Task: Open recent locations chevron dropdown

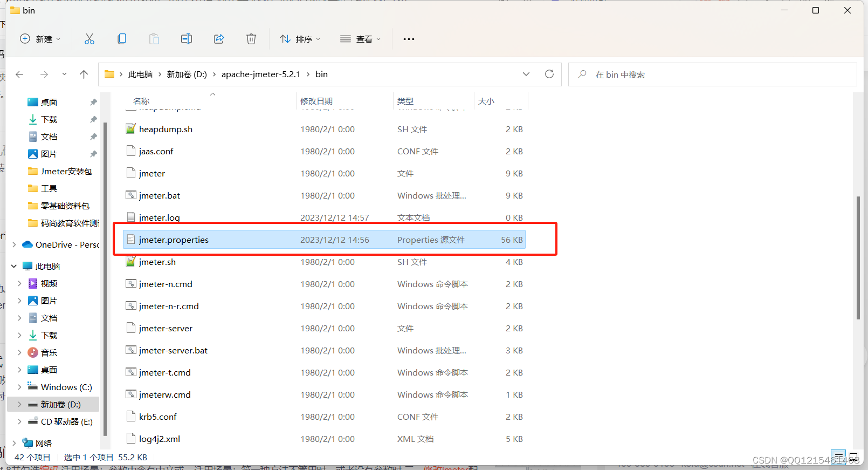Action: tap(64, 74)
